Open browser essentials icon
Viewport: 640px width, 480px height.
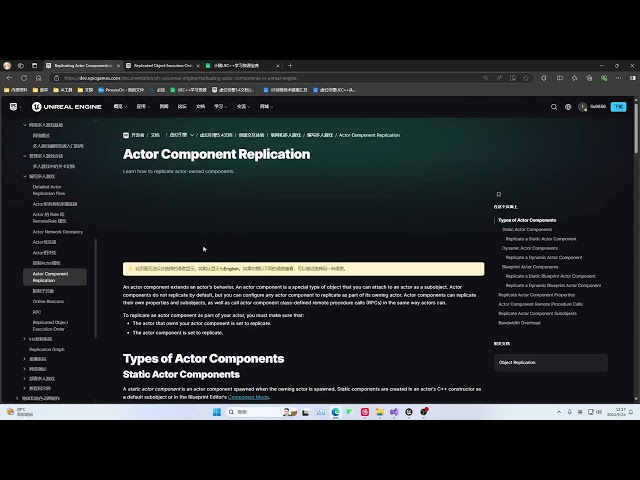pyautogui.click(x=604, y=78)
